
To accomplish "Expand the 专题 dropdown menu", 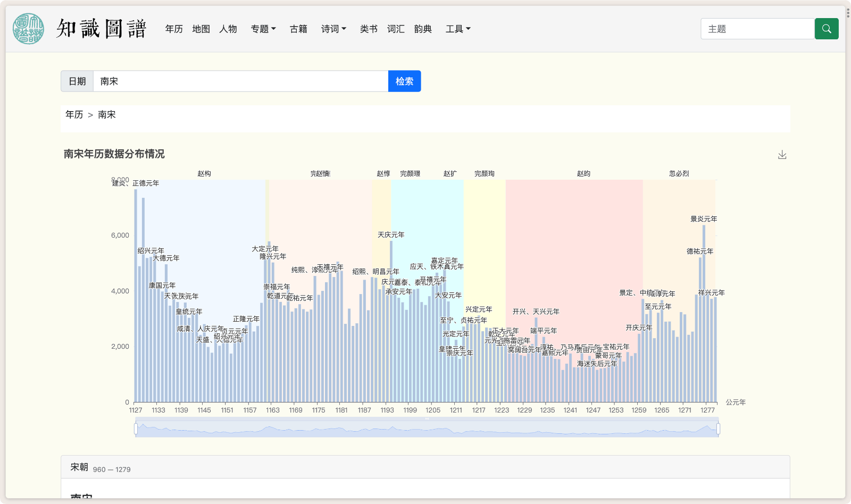I will pos(263,29).
